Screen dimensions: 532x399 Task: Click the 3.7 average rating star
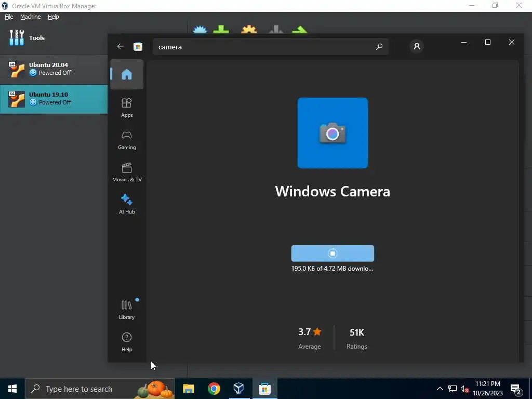coord(317,331)
